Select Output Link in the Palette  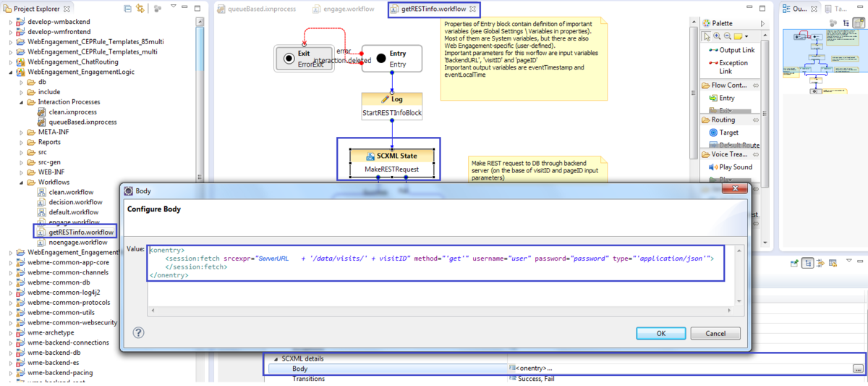pos(731,50)
